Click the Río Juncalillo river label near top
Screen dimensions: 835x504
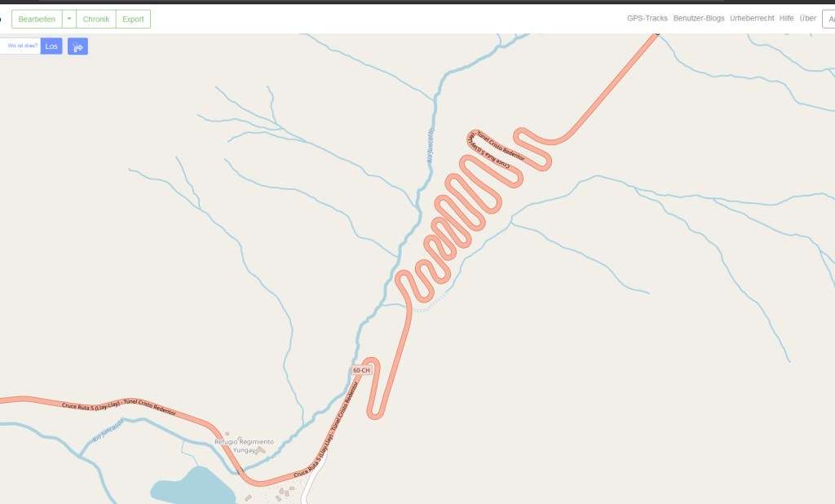(x=431, y=145)
